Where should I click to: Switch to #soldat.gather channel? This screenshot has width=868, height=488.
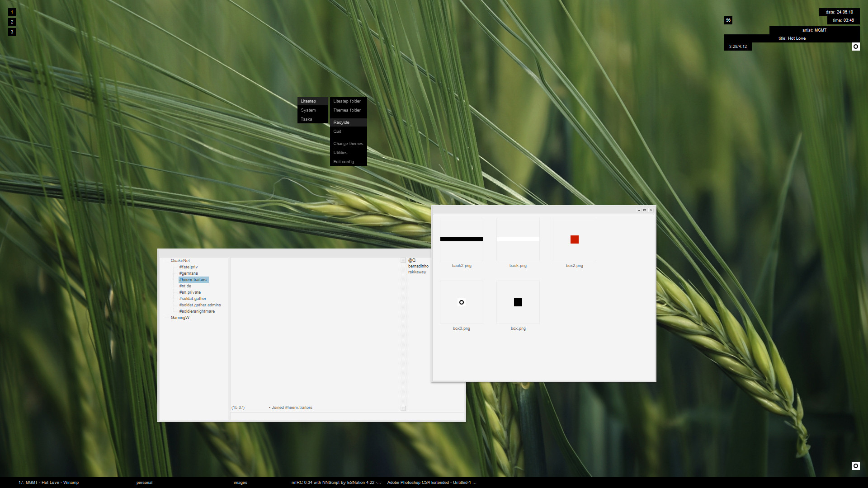click(x=193, y=299)
